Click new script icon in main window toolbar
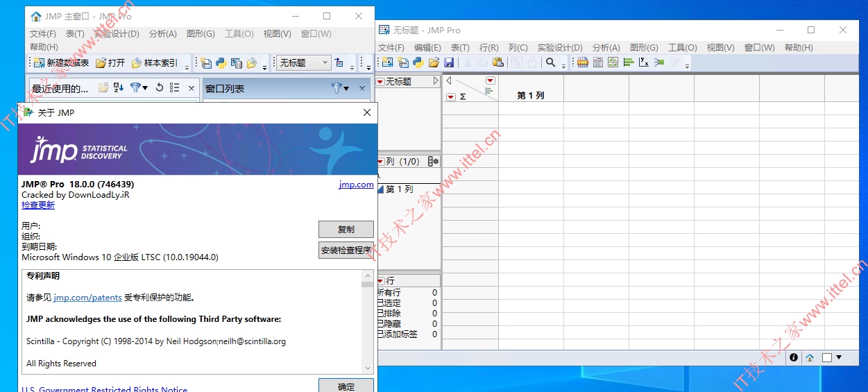Screen dimensions: 868x392 [x=206, y=63]
